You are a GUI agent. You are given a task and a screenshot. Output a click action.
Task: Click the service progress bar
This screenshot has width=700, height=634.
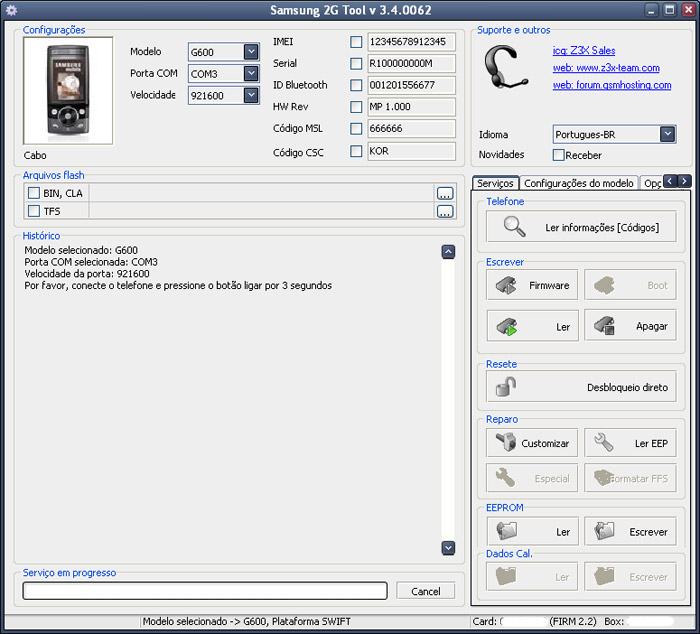click(205, 591)
